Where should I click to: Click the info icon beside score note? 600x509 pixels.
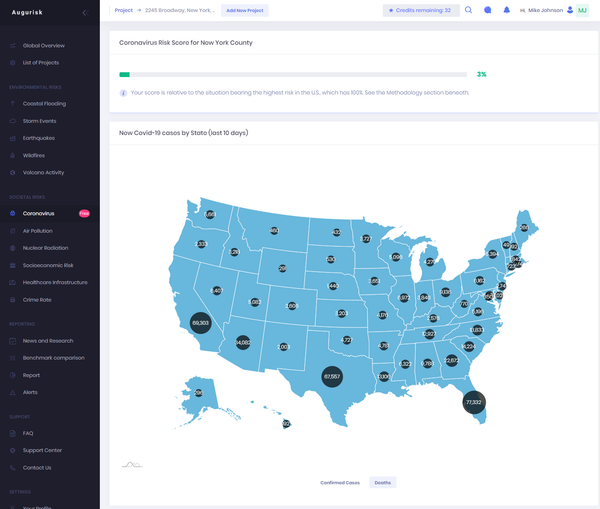click(x=123, y=93)
